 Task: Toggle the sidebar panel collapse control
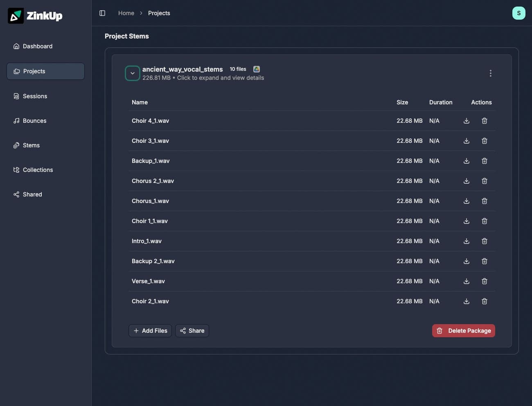[102, 13]
